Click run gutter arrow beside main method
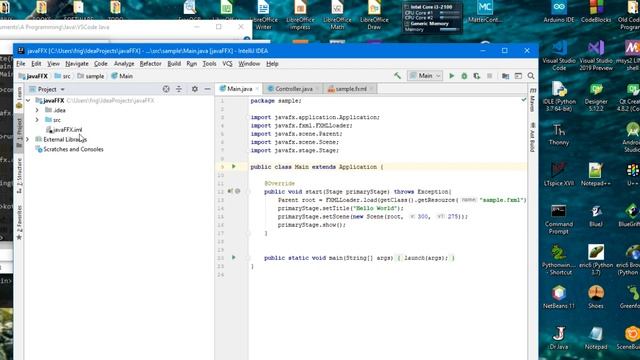 tap(234, 258)
